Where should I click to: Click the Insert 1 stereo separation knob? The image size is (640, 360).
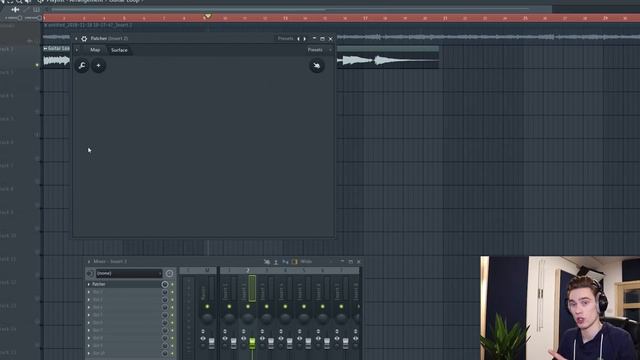click(x=225, y=338)
